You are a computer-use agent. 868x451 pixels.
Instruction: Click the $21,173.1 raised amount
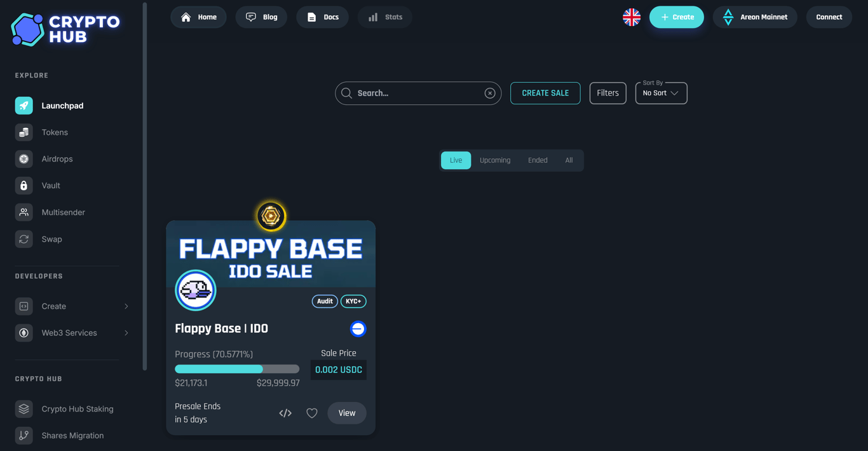(191, 383)
